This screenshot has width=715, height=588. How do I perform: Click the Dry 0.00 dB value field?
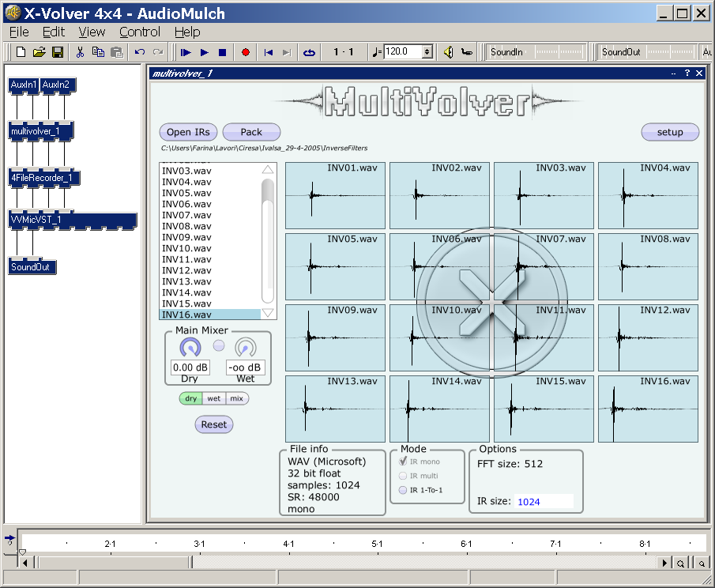[190, 367]
